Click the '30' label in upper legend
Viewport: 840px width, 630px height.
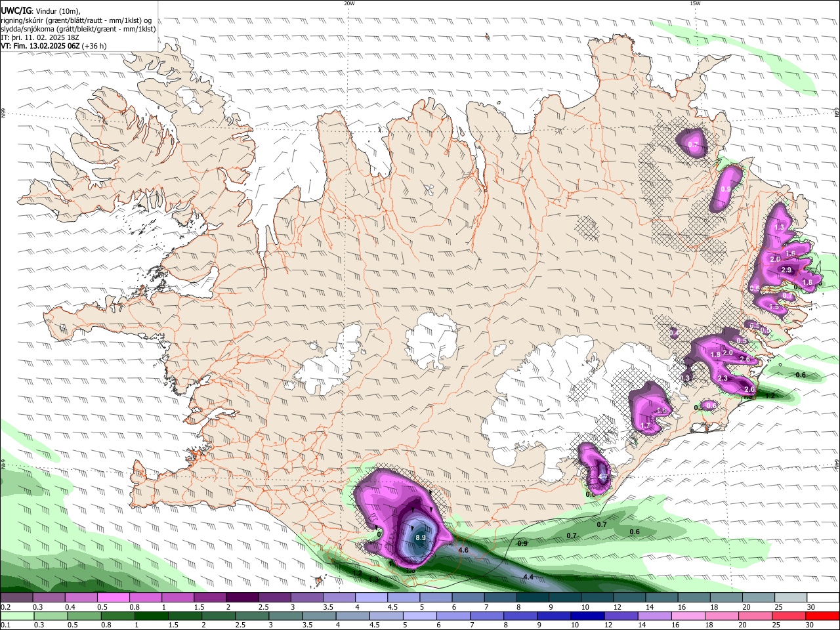[x=810, y=607]
